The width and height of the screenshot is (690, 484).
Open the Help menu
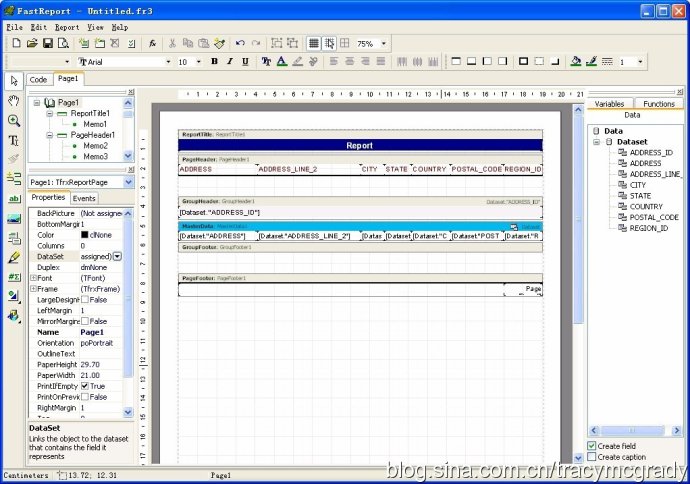(x=120, y=27)
